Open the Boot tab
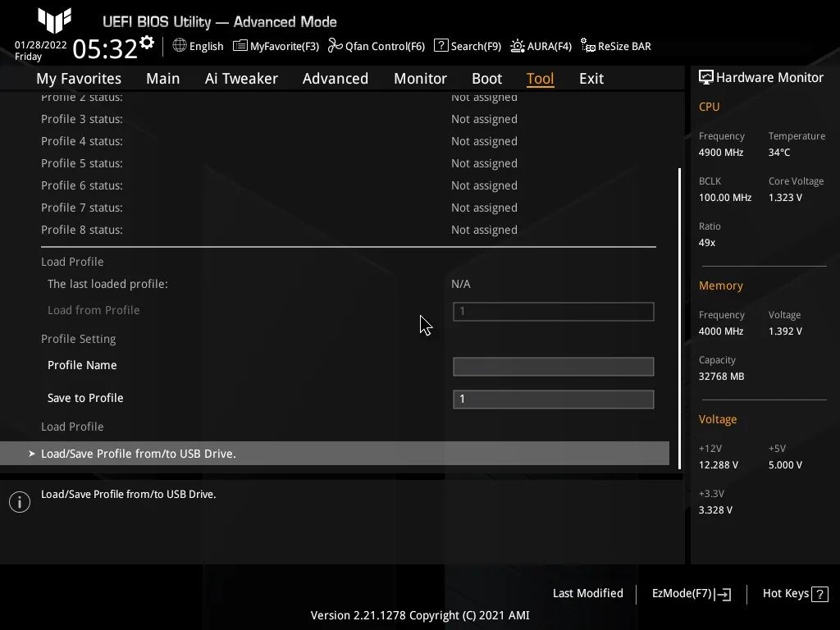Image resolution: width=840 pixels, height=630 pixels. coord(486,79)
